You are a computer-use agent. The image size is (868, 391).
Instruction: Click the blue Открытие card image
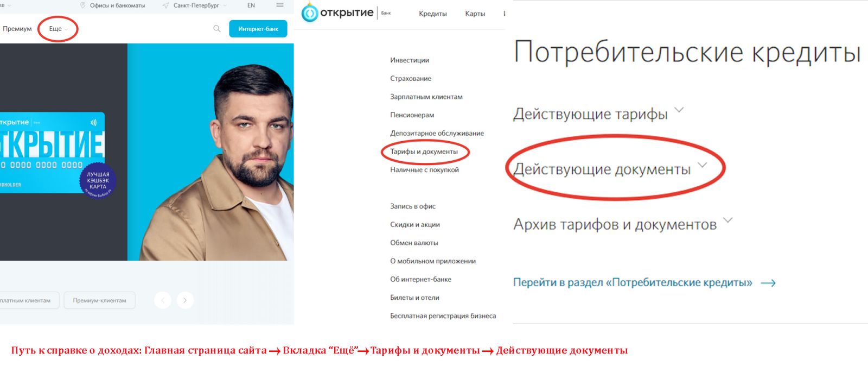[52, 153]
